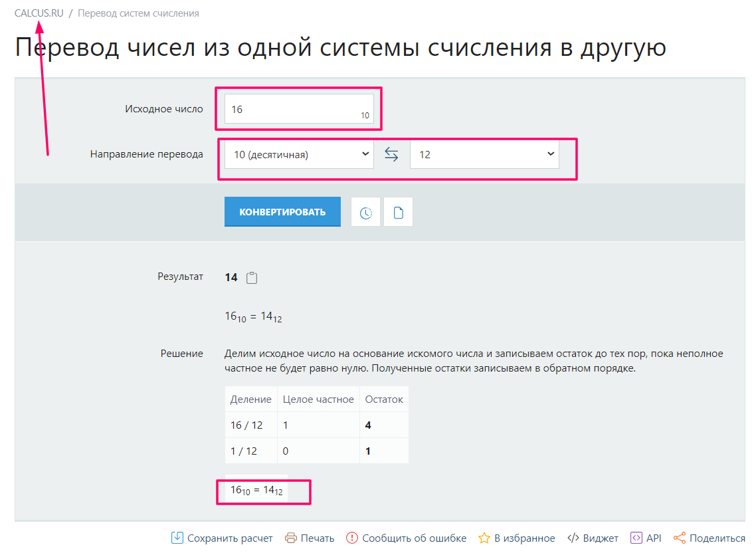Click the favorites star icon

coord(484,538)
